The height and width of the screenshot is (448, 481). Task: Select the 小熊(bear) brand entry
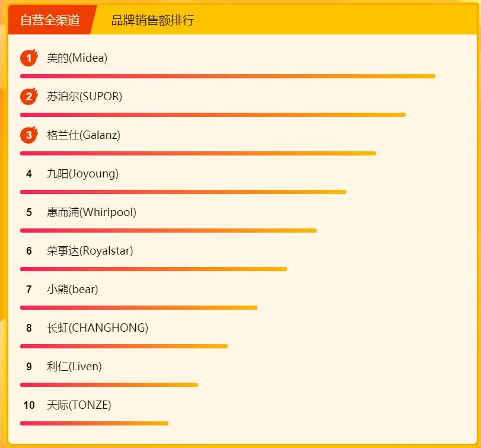(72, 290)
